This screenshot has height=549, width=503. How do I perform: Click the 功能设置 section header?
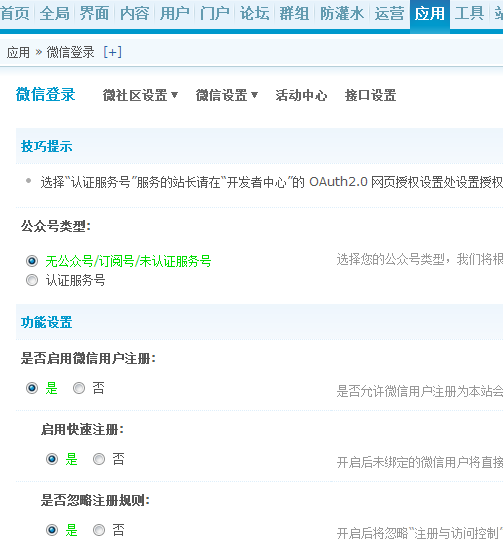point(47,322)
